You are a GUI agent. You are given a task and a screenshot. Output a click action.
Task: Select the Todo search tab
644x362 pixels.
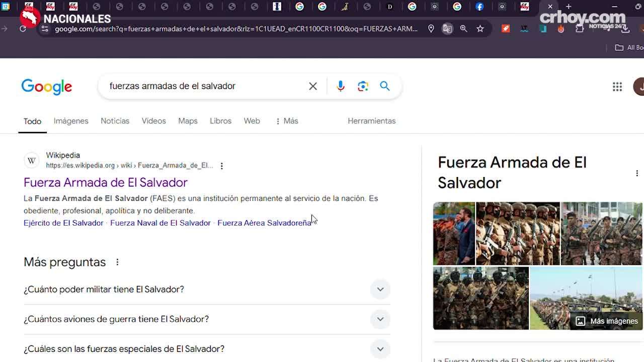[x=32, y=121]
